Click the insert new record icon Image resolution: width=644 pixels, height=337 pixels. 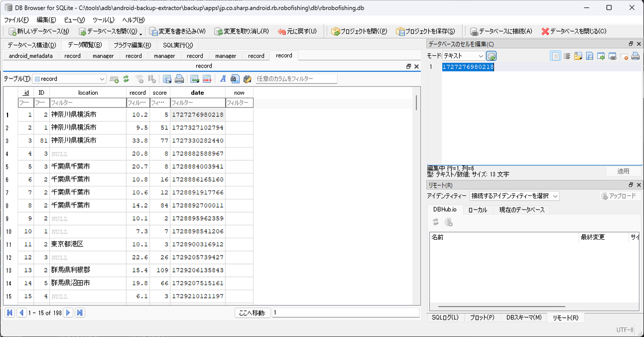pos(115,79)
